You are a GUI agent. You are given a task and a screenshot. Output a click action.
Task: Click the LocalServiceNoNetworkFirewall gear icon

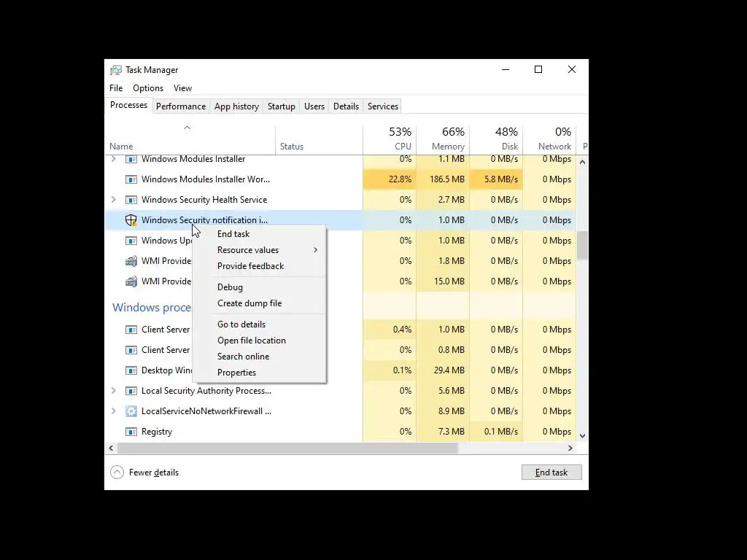tap(131, 411)
